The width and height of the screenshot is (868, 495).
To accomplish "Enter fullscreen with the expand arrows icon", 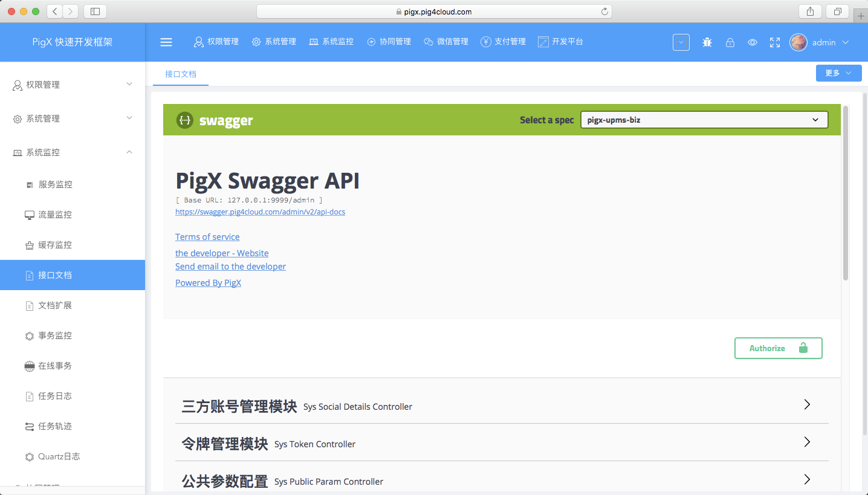I will pyautogui.click(x=775, y=42).
